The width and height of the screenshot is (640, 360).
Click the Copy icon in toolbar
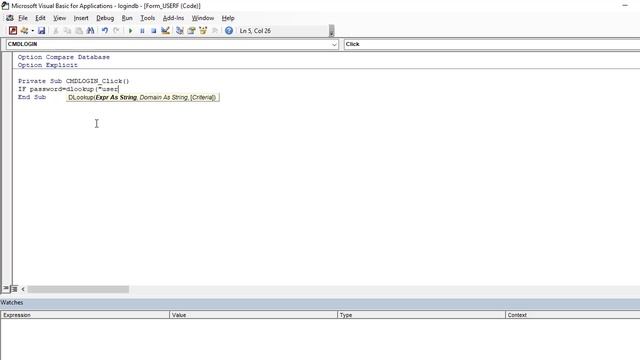[x=67, y=31]
